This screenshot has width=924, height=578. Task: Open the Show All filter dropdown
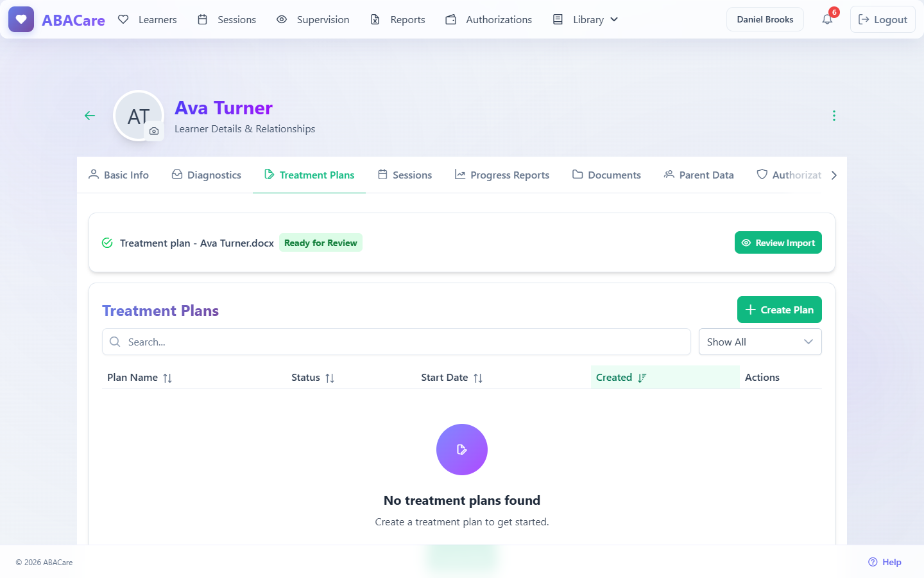[760, 342]
